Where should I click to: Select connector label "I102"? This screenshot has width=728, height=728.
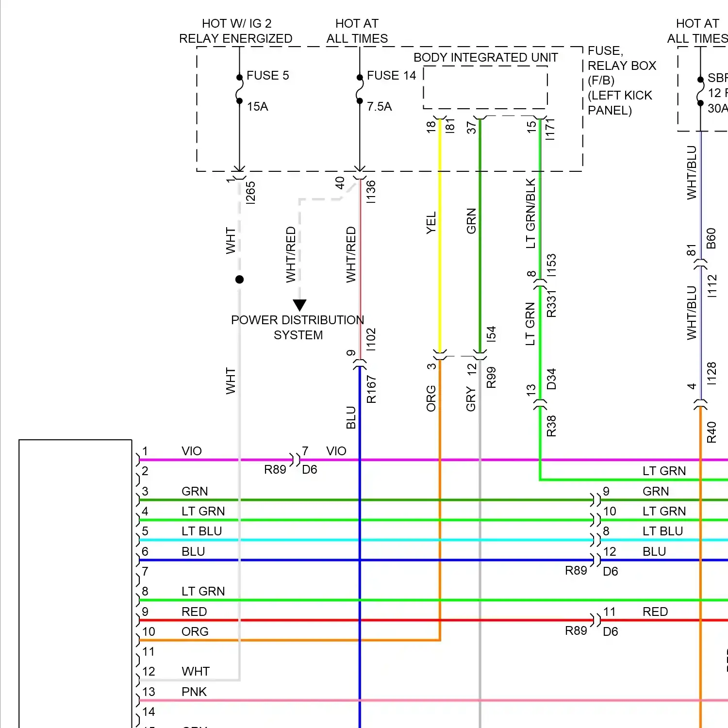pos(371,339)
